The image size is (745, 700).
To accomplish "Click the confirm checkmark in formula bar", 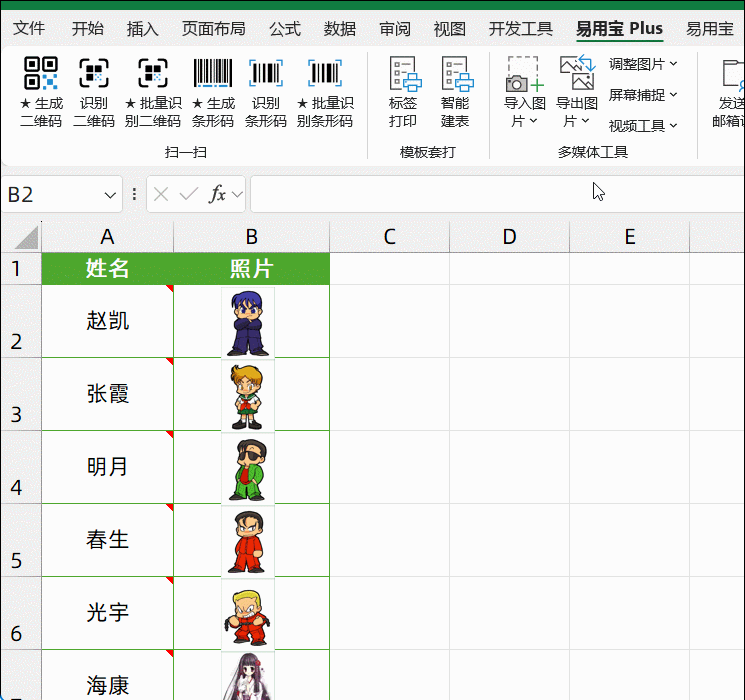I will pyautogui.click(x=189, y=194).
